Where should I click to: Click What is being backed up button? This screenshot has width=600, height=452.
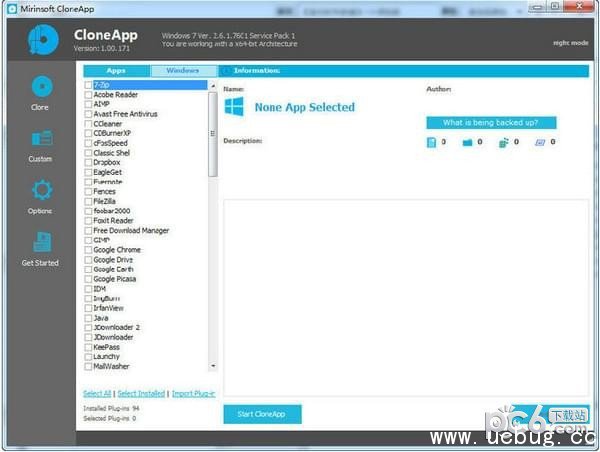491,123
